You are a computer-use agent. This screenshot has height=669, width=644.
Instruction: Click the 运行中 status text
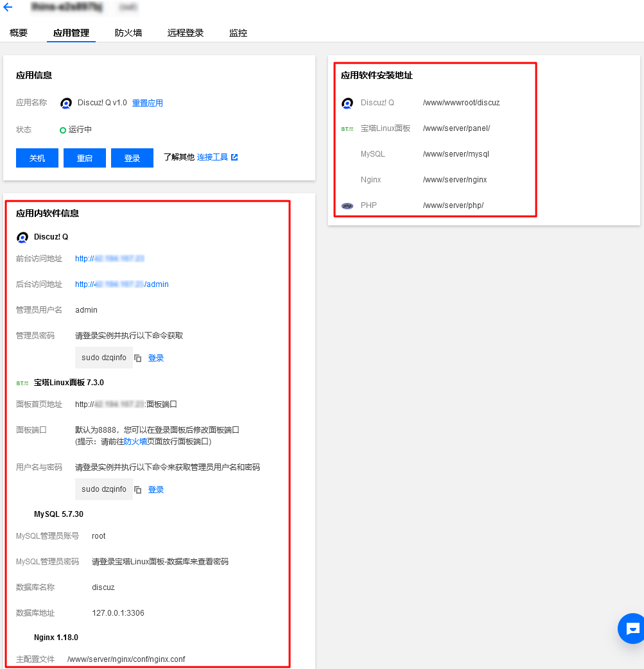pyautogui.click(x=80, y=129)
